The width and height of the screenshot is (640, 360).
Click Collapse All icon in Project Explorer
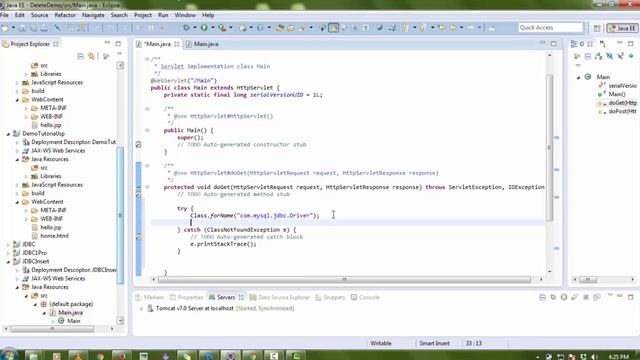[80, 56]
